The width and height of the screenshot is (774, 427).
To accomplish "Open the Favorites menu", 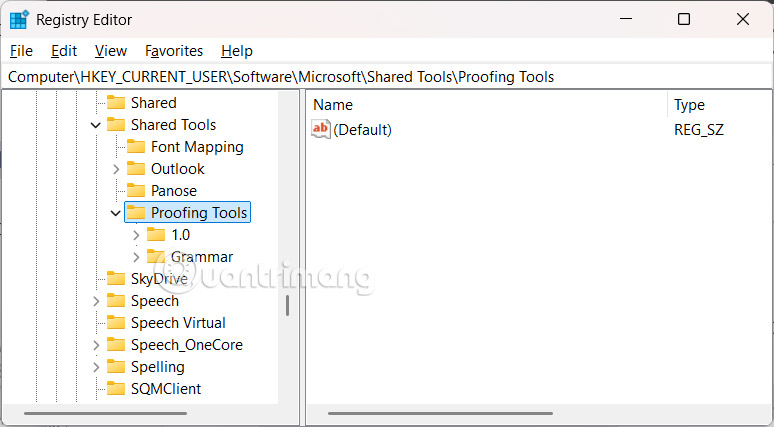I will point(174,51).
